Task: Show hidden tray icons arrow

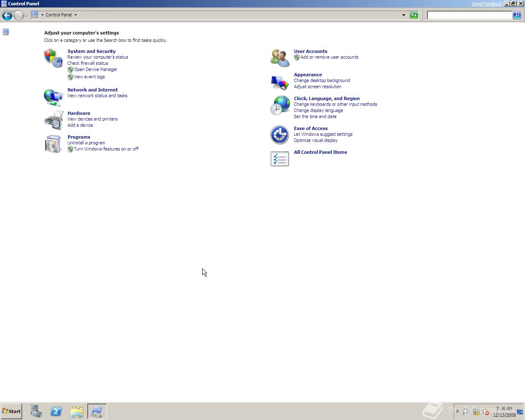Action: coord(457,411)
